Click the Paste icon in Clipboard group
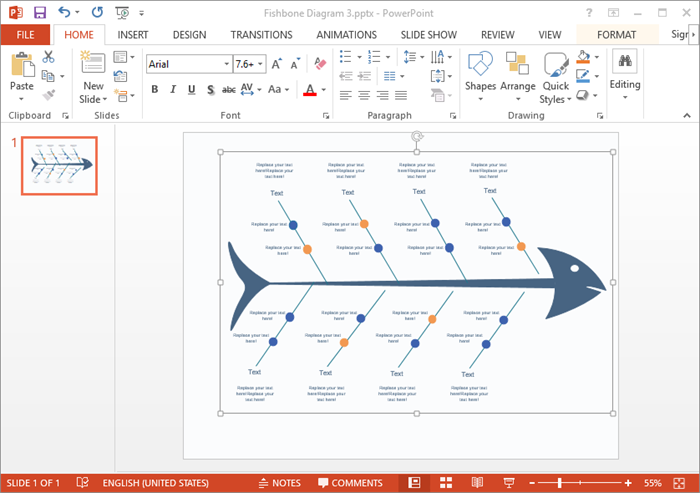The height and width of the screenshot is (493, 700). 21,72
